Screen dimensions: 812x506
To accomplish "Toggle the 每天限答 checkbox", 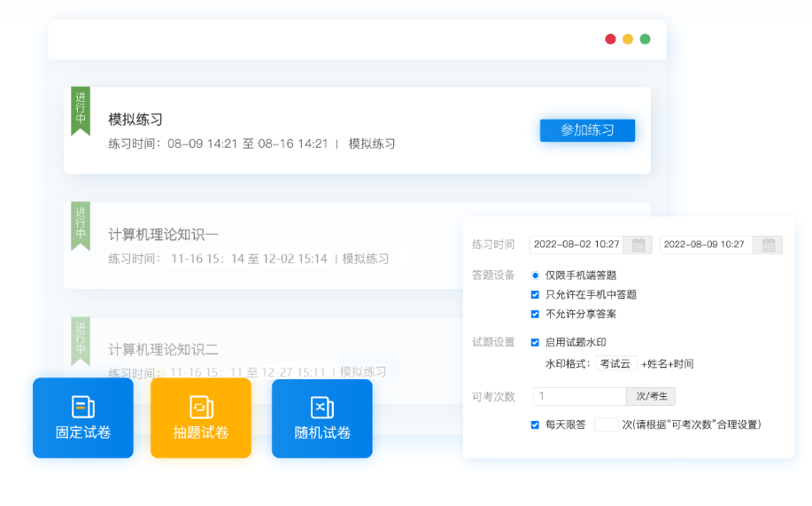I will point(535,424).
